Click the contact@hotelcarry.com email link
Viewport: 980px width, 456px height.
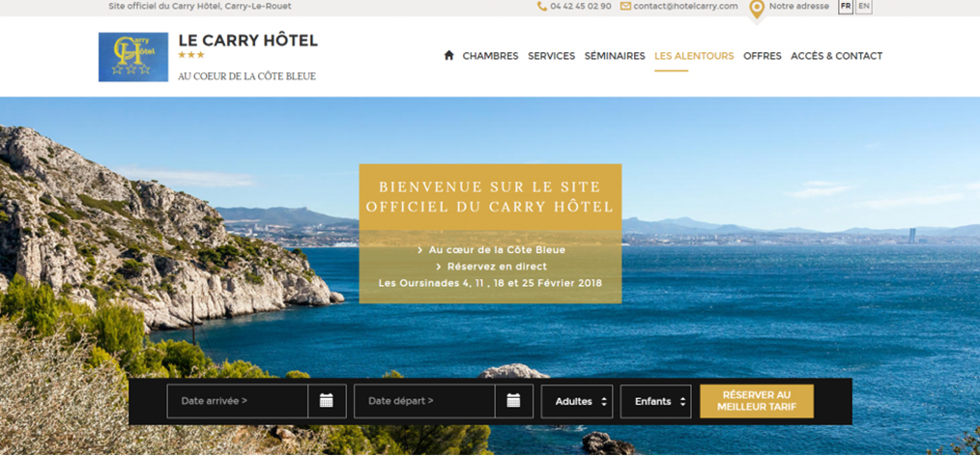coord(685,6)
